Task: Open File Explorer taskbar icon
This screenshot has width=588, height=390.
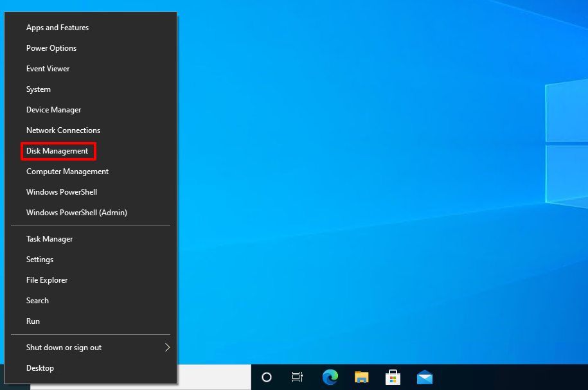Action: pos(361,377)
